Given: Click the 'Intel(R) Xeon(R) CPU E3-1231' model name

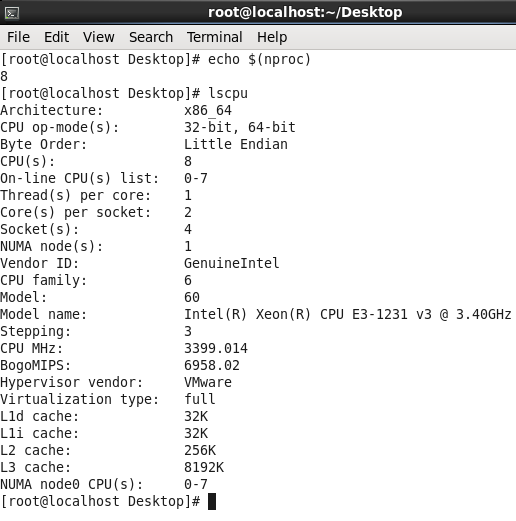Looking at the screenshot, I should (x=296, y=314).
